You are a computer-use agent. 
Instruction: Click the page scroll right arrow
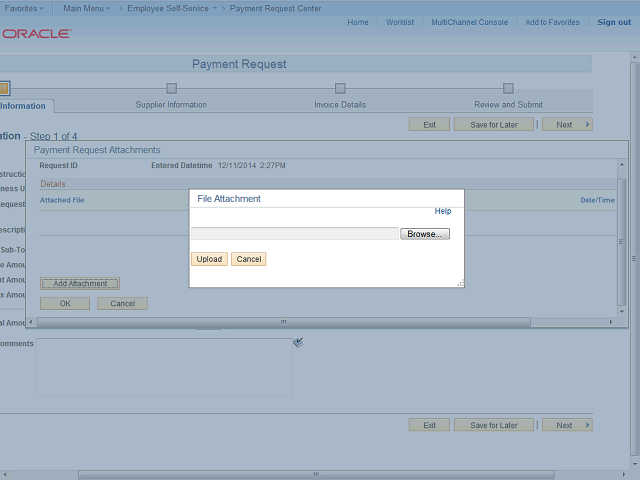pos(624,475)
